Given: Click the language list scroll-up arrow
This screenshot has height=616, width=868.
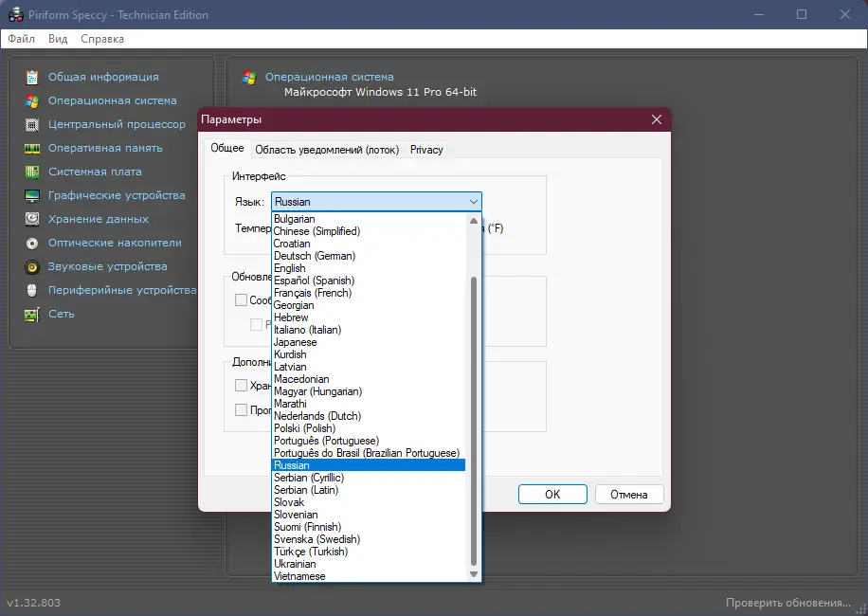Looking at the screenshot, I should coord(473,221).
